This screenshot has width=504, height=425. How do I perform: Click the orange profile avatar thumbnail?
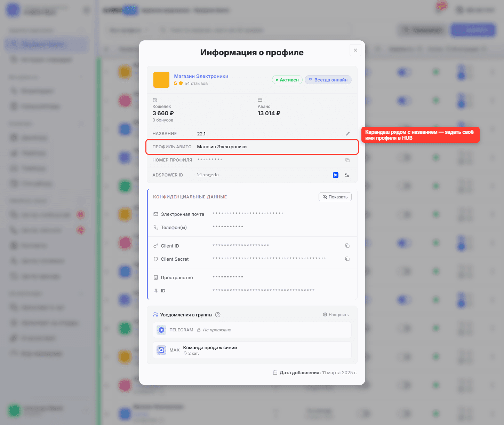click(x=161, y=80)
